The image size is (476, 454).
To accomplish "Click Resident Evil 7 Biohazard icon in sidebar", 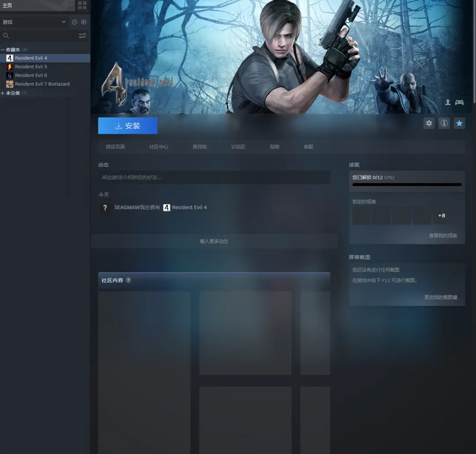I will pyautogui.click(x=10, y=84).
